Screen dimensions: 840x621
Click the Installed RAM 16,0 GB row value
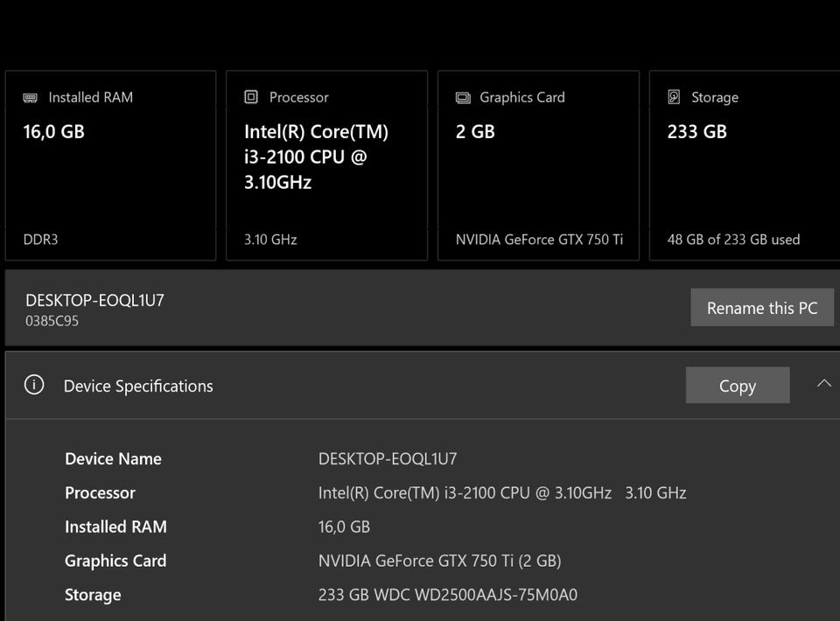click(x=344, y=527)
